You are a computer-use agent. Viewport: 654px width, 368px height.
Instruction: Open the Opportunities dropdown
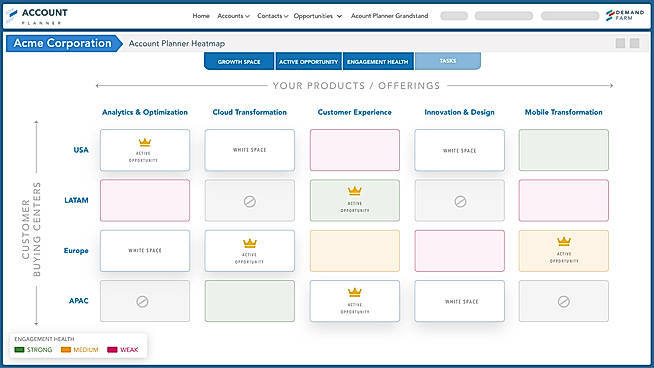tap(317, 16)
